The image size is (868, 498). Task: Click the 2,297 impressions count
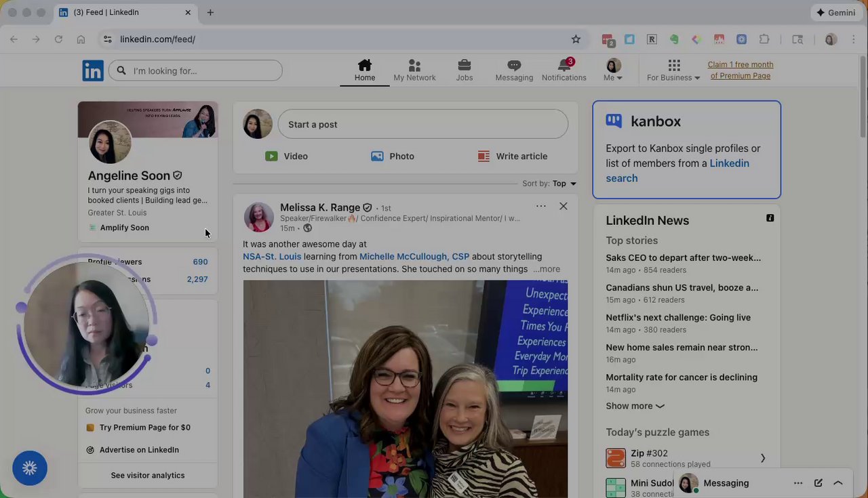(197, 280)
